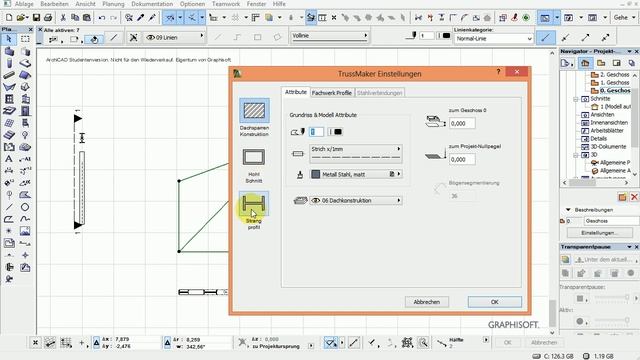This screenshot has height=360, width=640.
Task: Collapse the 3D tree node in Navigator
Action: point(576,155)
